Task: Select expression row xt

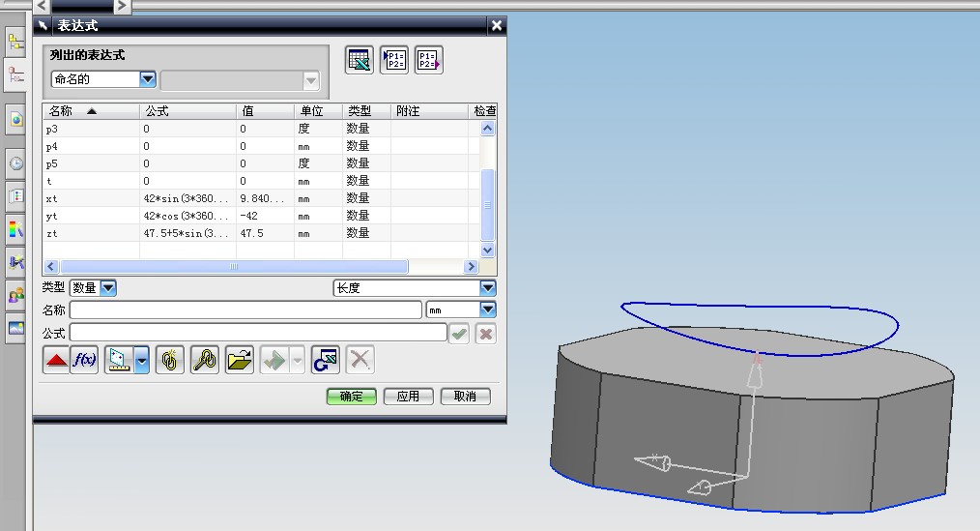Action: [x=261, y=199]
